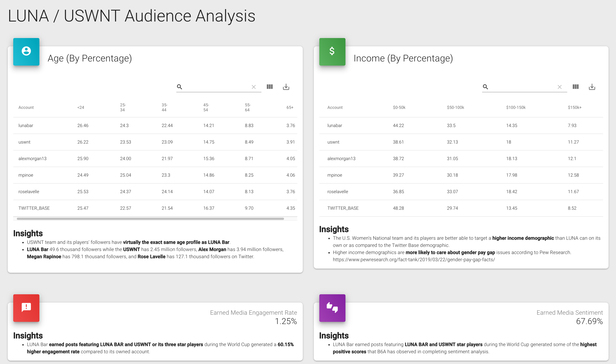The height and width of the screenshot is (364, 616).
Task: Click the Income (By Percentage) card title
Action: click(403, 58)
